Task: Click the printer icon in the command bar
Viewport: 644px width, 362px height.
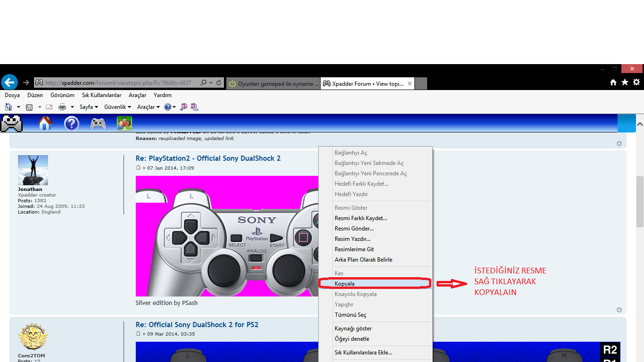Action: pyautogui.click(x=62, y=107)
